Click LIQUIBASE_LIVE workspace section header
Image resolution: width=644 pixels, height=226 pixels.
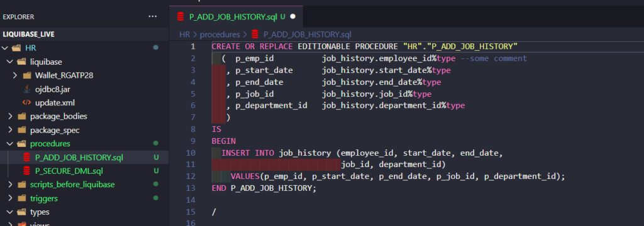click(x=29, y=34)
